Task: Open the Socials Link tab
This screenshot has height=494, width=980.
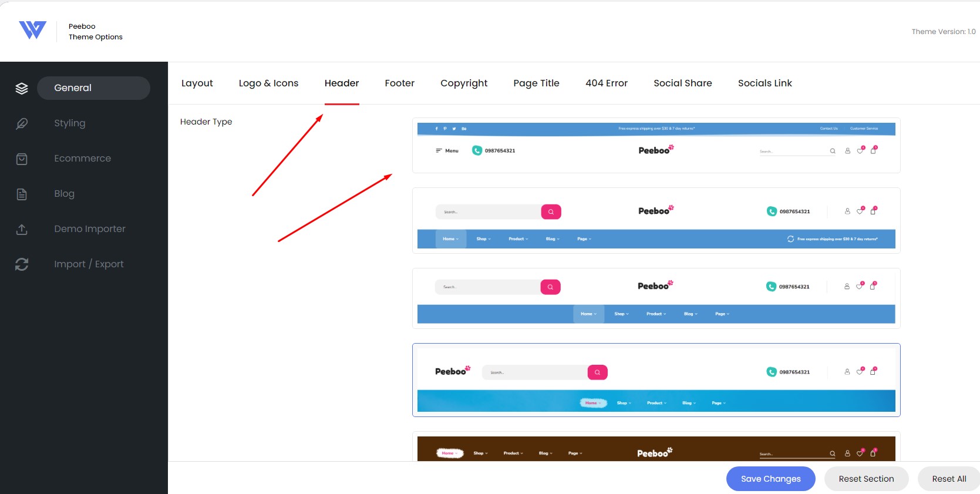Action: pos(765,83)
